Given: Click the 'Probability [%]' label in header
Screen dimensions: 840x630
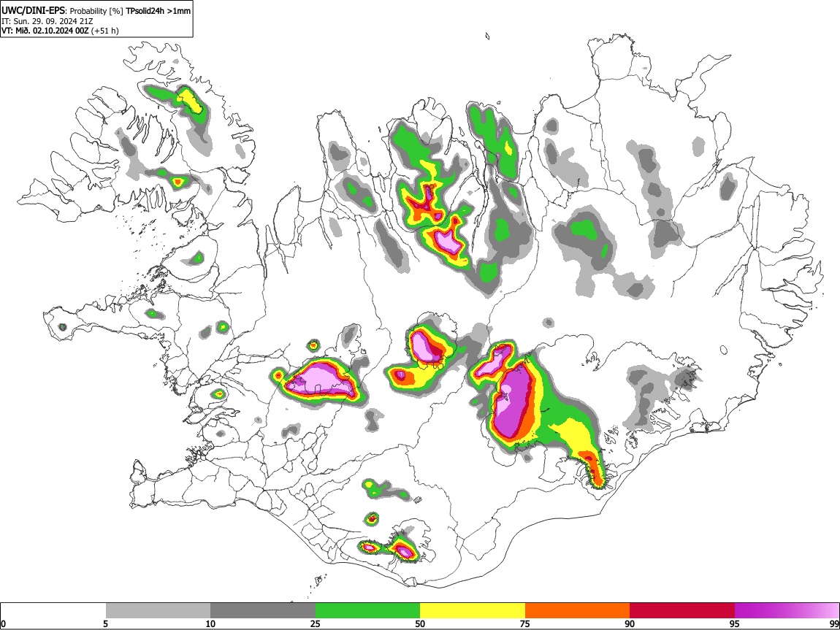Looking at the screenshot, I should pos(96,11).
